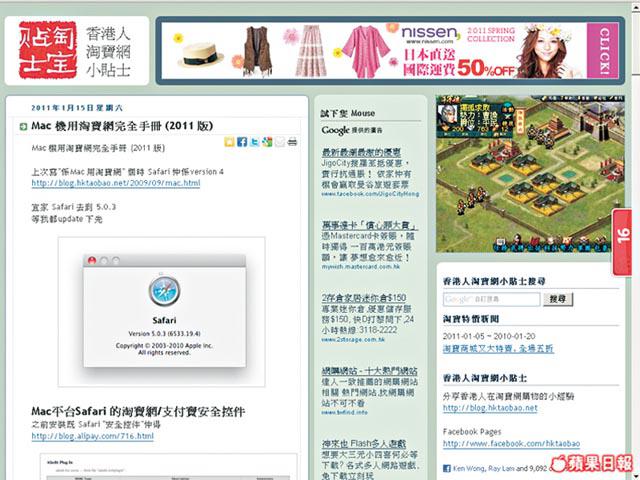The image size is (640, 480).
Task: Open blog.hktaobao.net/2009/09/mac.html link
Action: (x=116, y=183)
